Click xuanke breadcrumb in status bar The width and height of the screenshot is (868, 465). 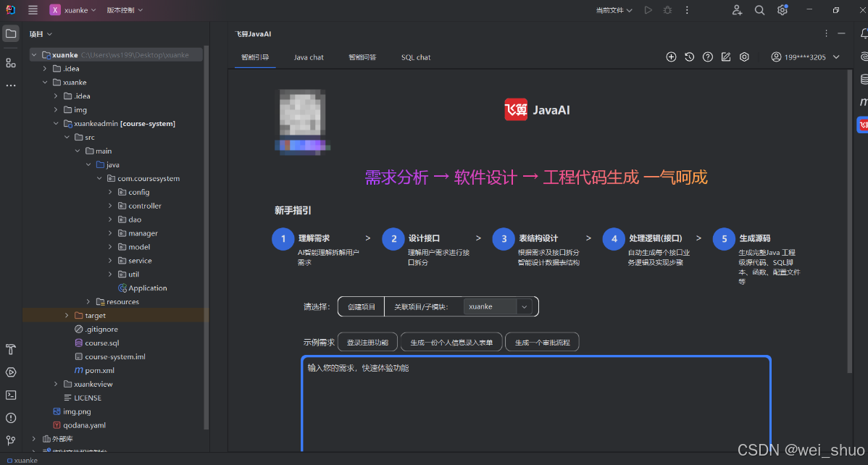(22, 460)
